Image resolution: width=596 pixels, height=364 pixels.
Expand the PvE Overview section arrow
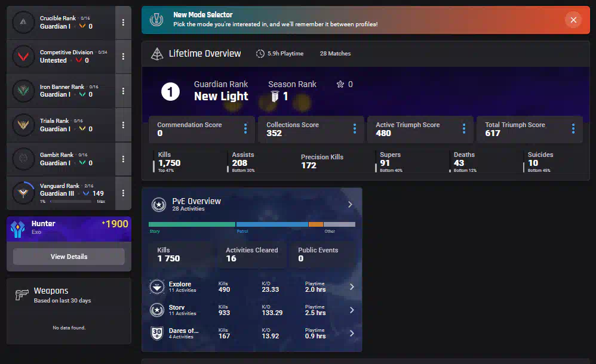(x=350, y=205)
